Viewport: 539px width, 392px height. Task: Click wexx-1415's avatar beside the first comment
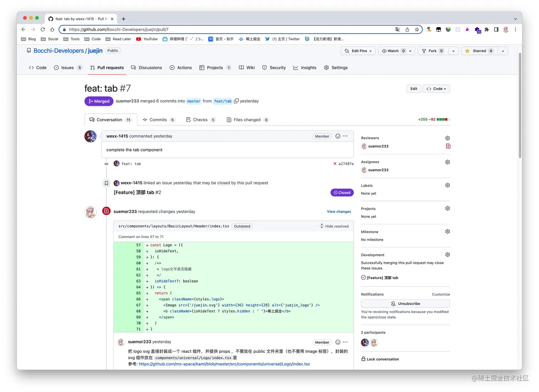(x=91, y=136)
